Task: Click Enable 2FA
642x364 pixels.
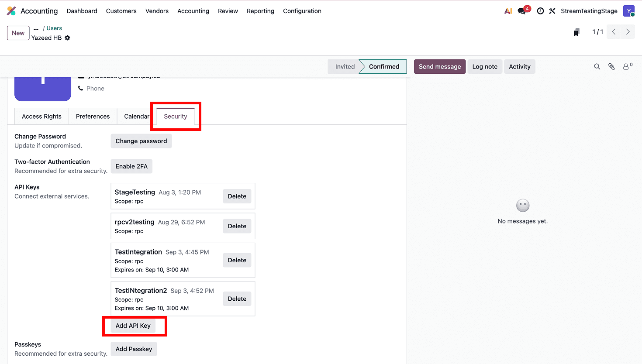Action: (131, 166)
